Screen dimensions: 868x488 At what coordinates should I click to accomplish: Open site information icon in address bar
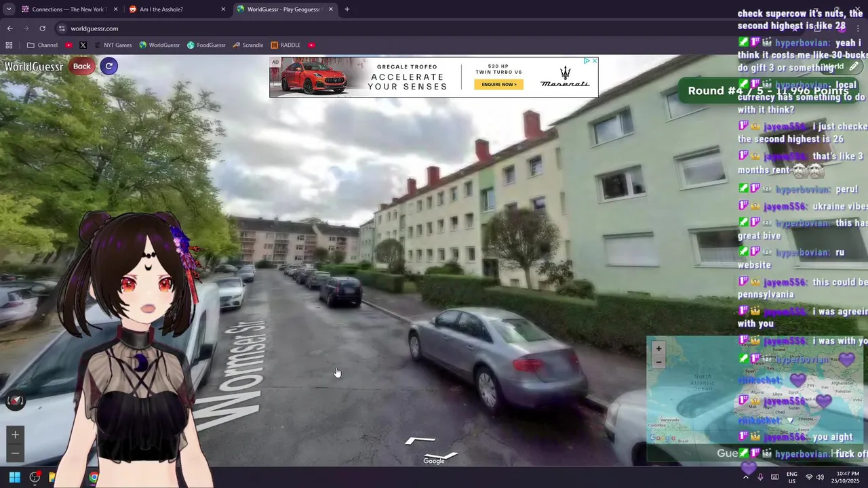point(62,28)
